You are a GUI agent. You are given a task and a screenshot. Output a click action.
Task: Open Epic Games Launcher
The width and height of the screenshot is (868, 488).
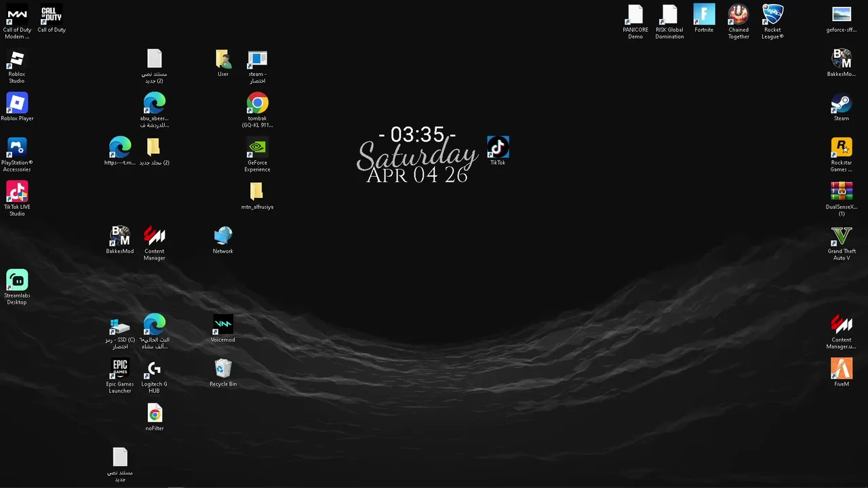point(120,375)
